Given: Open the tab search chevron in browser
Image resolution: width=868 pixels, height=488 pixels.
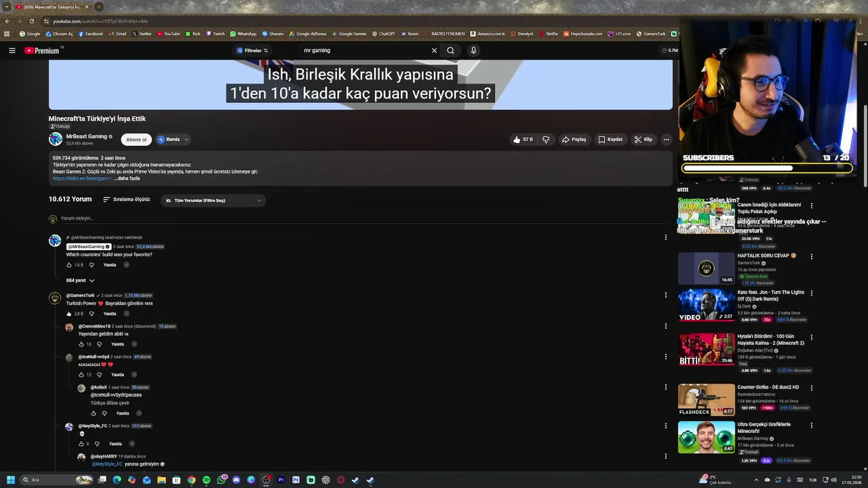Looking at the screenshot, I should tap(6, 7).
